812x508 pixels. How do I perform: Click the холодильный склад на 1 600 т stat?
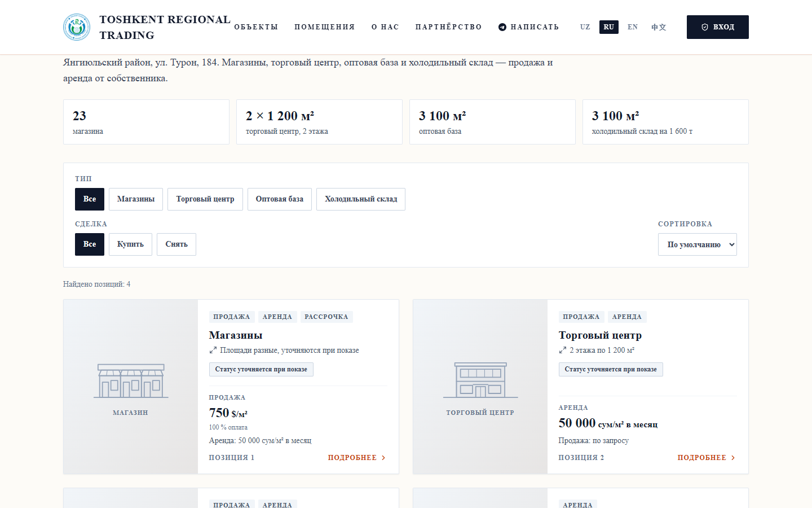point(665,122)
